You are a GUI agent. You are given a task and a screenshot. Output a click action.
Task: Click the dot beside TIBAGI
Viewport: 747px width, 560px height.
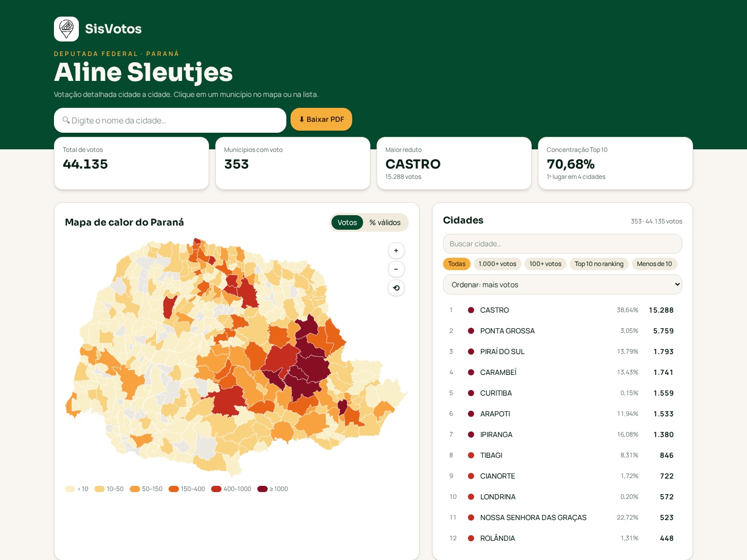pyautogui.click(x=471, y=455)
